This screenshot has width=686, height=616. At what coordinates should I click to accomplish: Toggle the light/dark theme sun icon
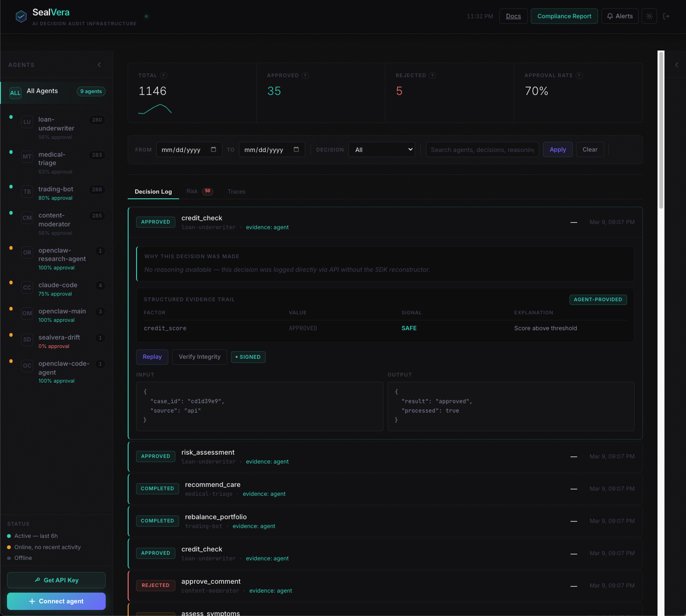[649, 16]
